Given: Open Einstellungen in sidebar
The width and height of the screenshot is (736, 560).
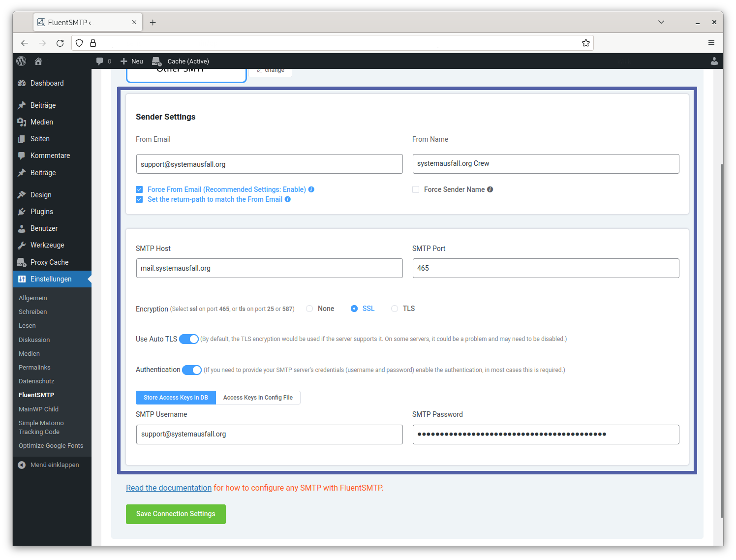Looking at the screenshot, I should (x=52, y=279).
